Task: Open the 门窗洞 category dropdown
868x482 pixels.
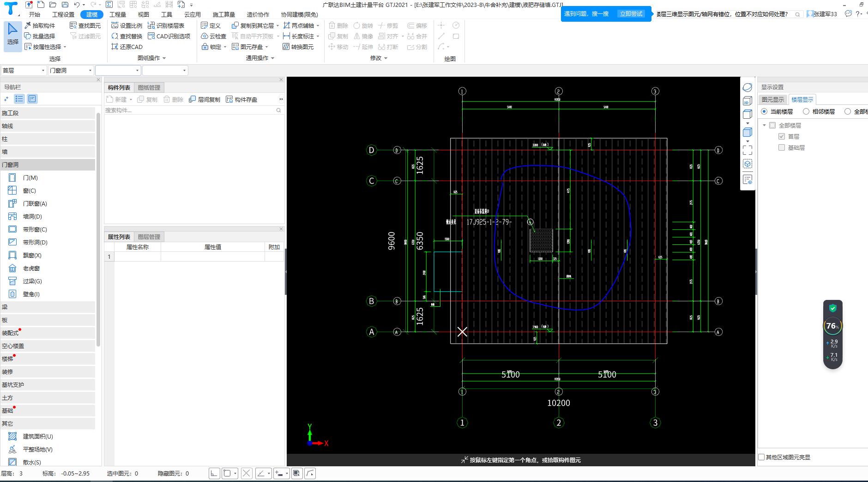Action: [71, 70]
